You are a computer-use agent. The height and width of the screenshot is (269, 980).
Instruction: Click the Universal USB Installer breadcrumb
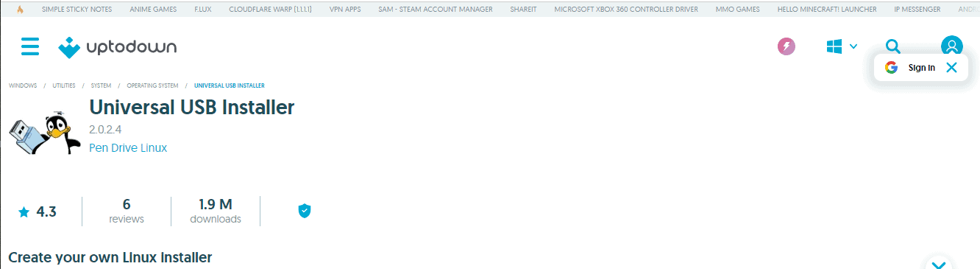[230, 85]
